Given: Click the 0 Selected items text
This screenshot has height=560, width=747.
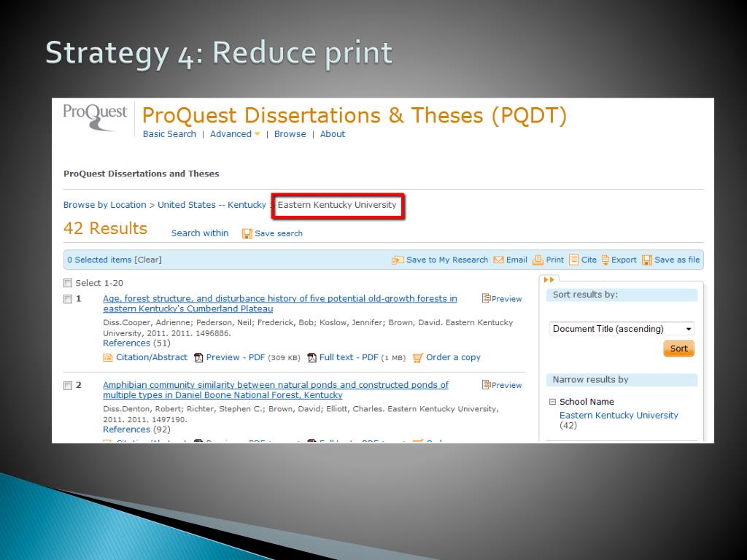Looking at the screenshot, I should tap(99, 260).
